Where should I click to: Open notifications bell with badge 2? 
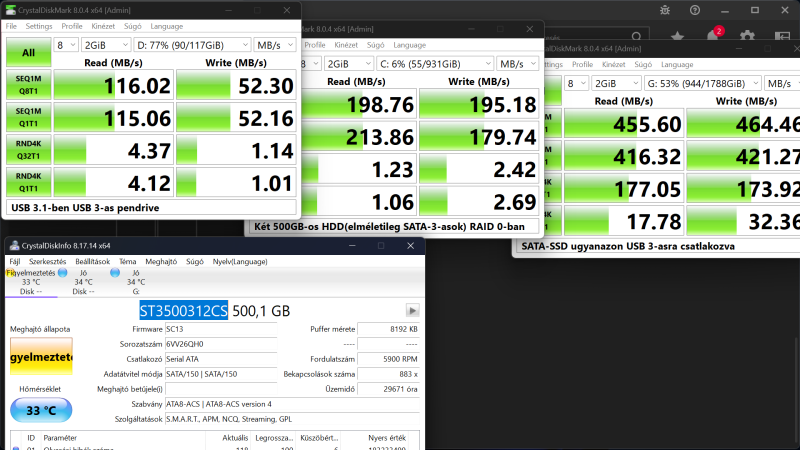point(713,35)
